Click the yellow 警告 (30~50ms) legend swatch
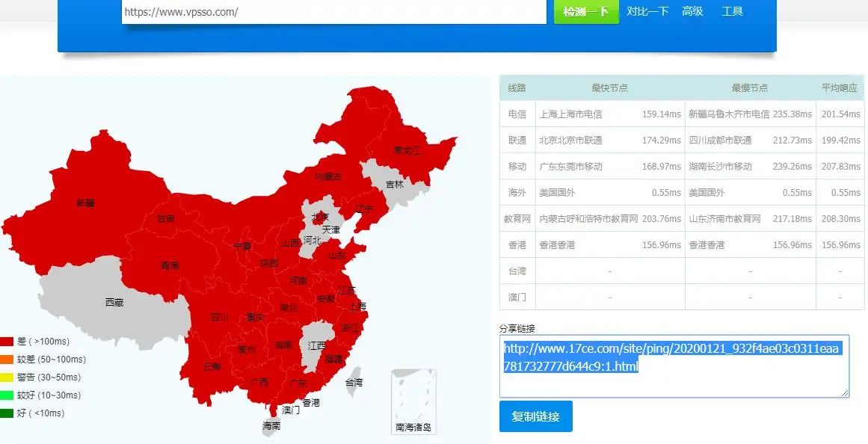Image resolution: width=868 pixels, height=444 pixels. click(x=7, y=377)
